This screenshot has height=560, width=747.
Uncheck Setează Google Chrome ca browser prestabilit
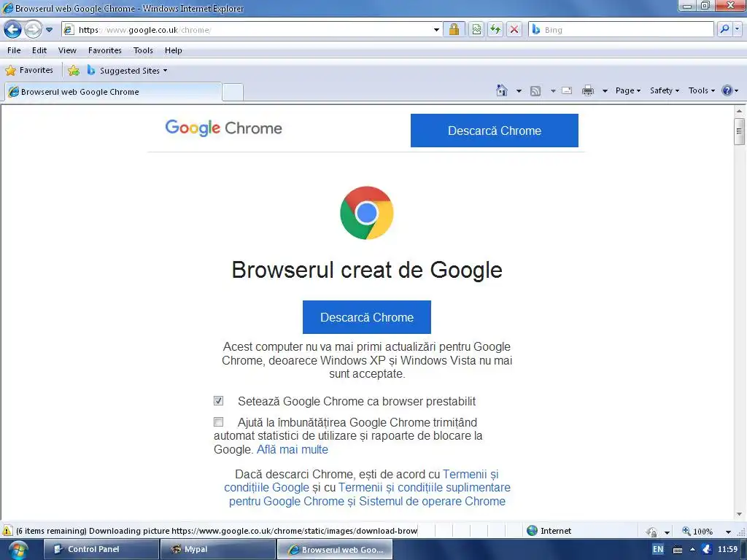click(218, 400)
